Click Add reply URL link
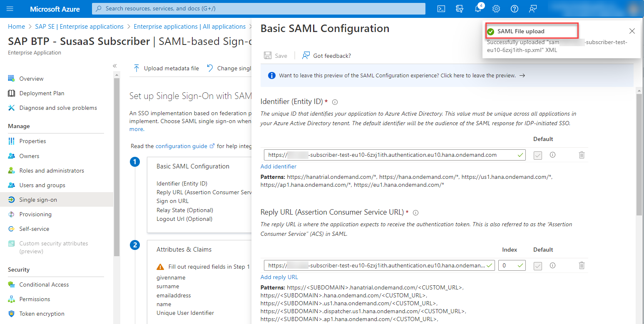 click(279, 277)
